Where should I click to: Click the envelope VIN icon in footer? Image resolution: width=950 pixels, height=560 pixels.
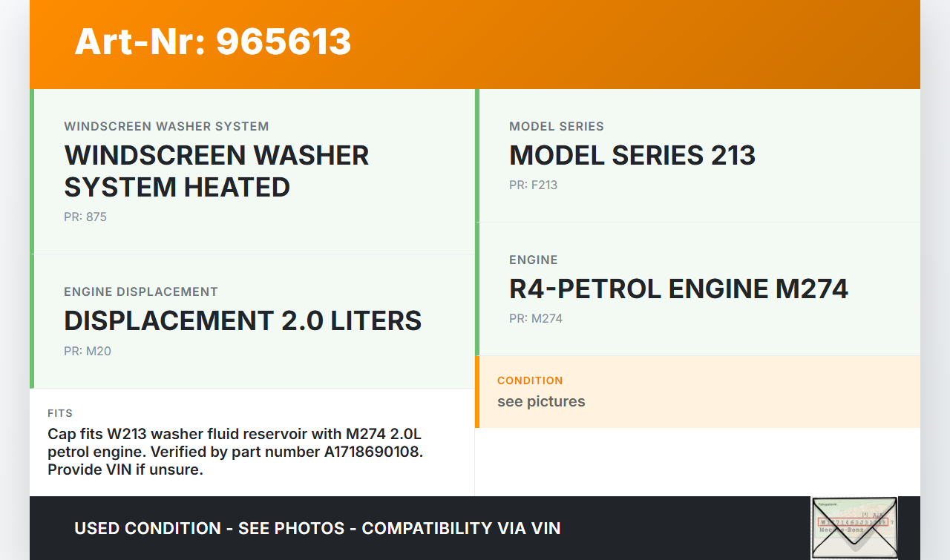[854, 527]
